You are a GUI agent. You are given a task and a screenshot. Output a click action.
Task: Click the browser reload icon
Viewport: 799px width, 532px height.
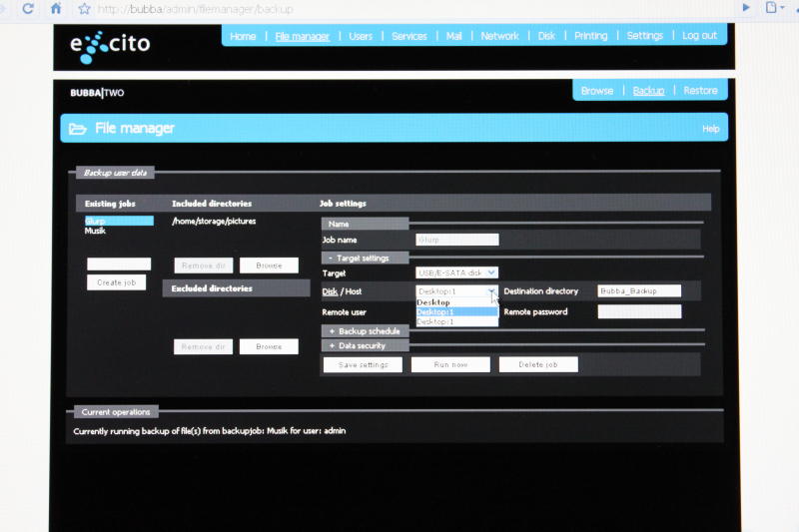[28, 8]
